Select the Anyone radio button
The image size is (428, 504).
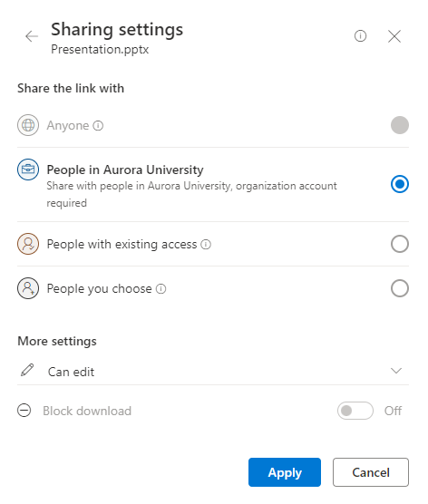coord(400,125)
